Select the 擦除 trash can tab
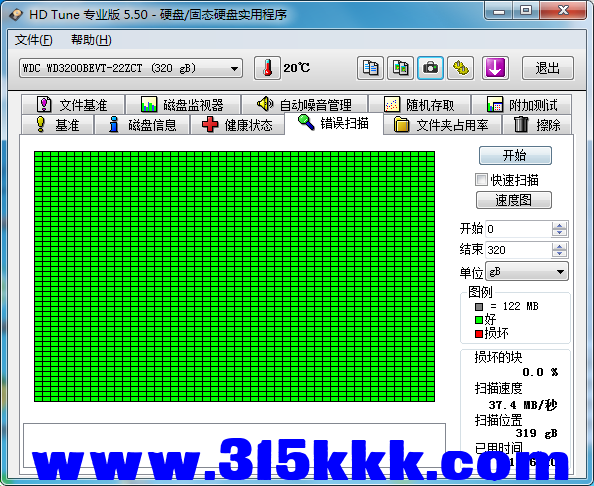The width and height of the screenshot is (594, 486). [537, 125]
